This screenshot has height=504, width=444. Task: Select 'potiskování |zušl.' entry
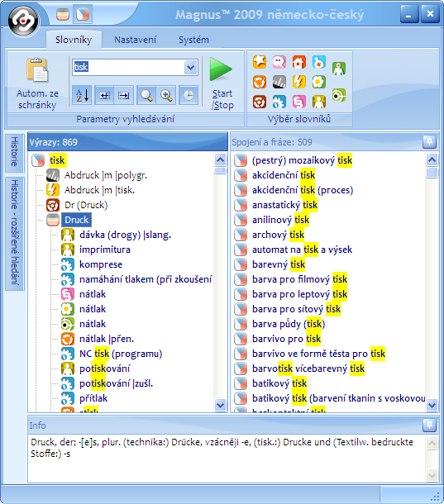pyautogui.click(x=116, y=383)
